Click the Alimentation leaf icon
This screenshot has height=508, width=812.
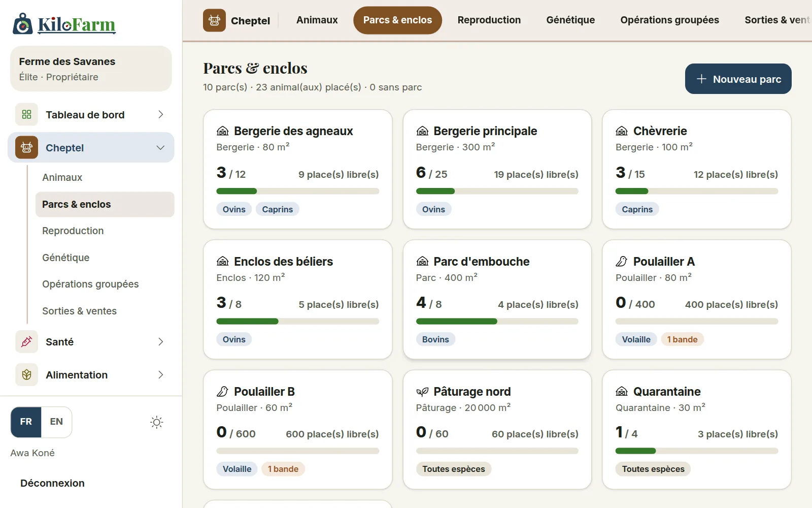26,374
